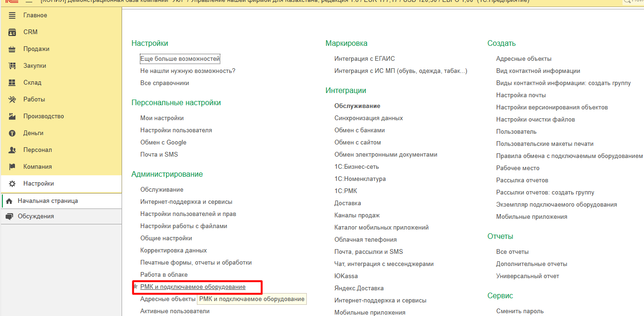
Task: Click the Деньги coin icon
Action: pos(13,133)
